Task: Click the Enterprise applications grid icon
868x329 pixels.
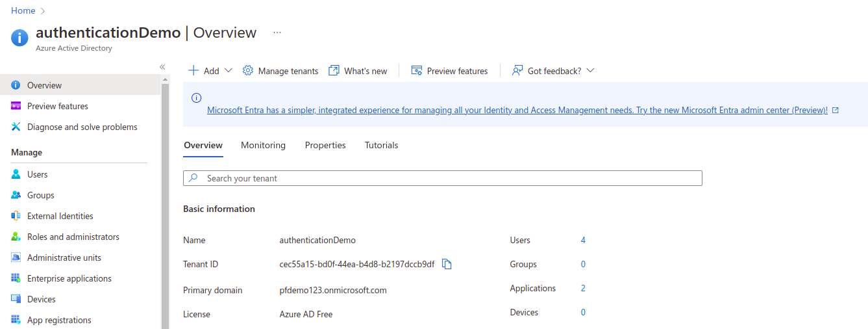Action: pyautogui.click(x=16, y=278)
